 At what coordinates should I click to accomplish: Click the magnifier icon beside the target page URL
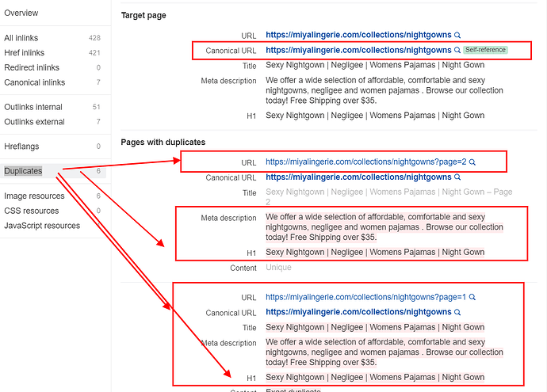coord(457,35)
